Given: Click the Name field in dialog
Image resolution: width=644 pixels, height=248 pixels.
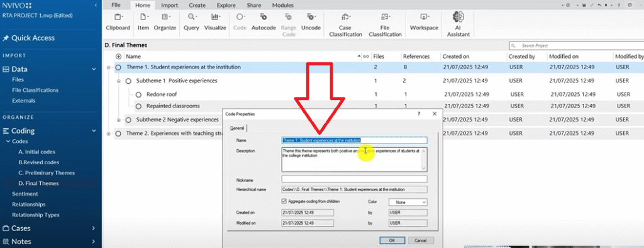Looking at the screenshot, I should pos(355,140).
